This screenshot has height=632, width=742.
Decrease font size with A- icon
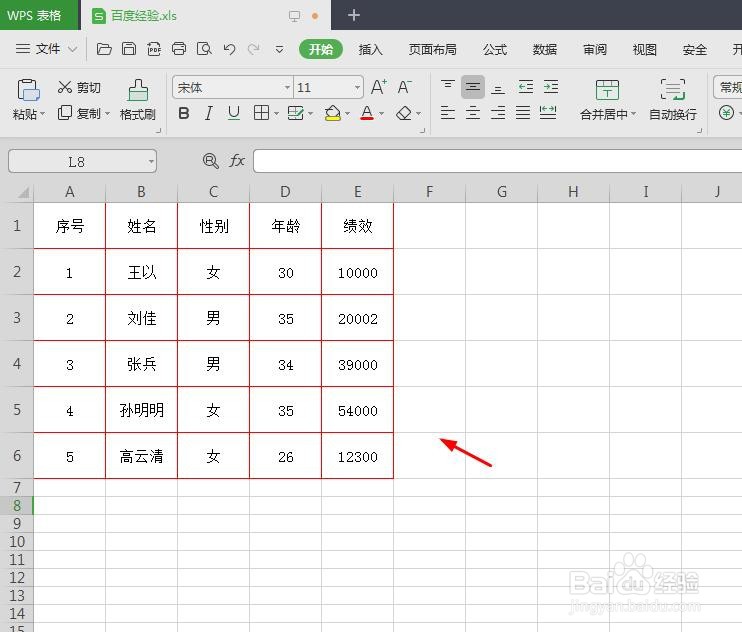click(404, 87)
